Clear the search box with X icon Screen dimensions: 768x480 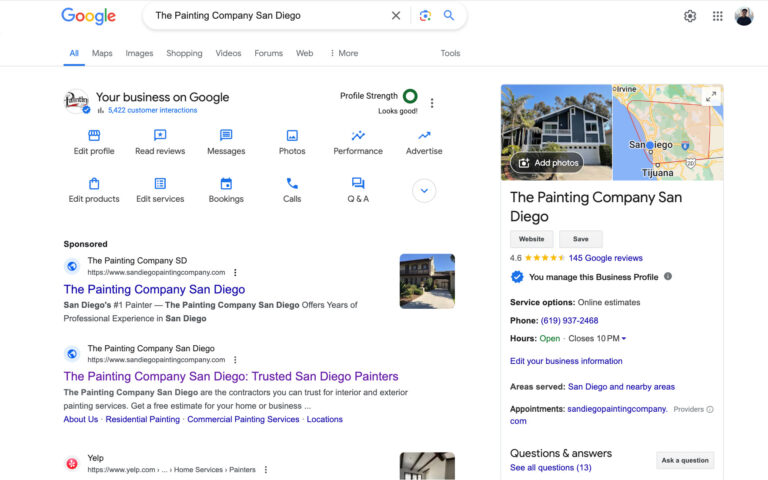(396, 16)
